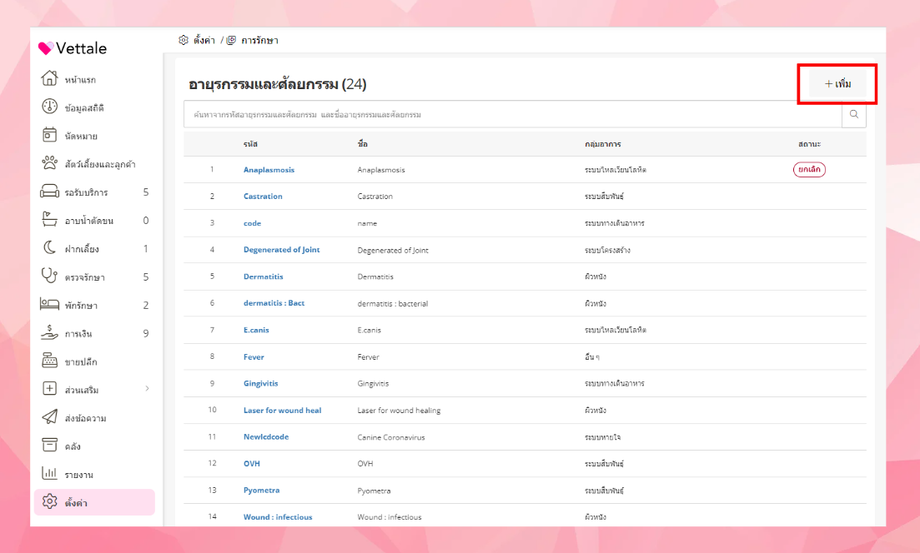Expand the ส่วนเสริม submenu chevron
The width and height of the screenshot is (920, 553).
pyautogui.click(x=147, y=389)
